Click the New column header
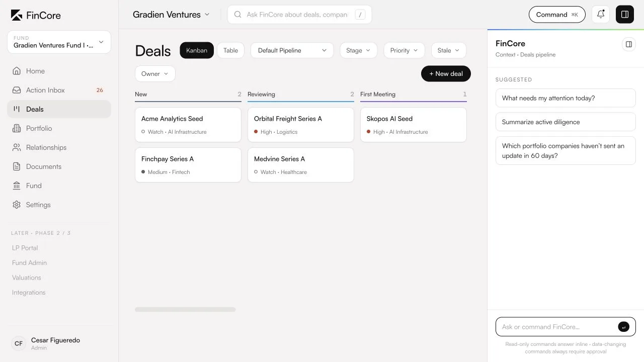 pos(188,95)
